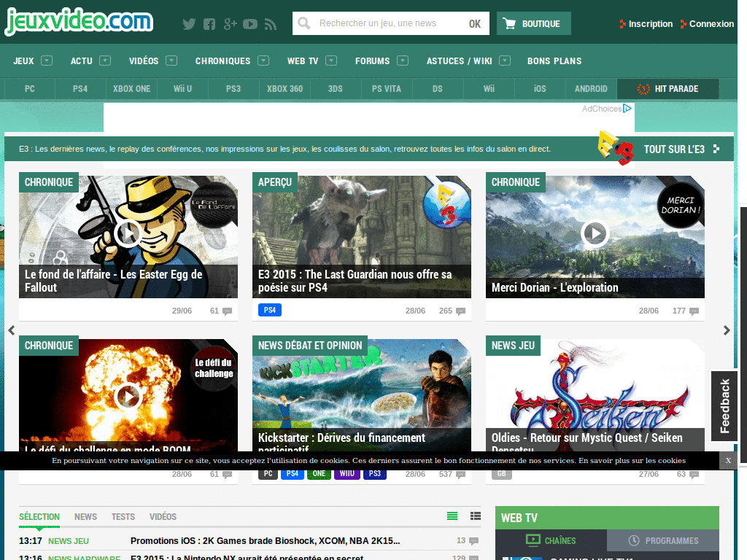Open the Seiken Densetsu Oldies thumbnail
The width and height of the screenshot is (747, 560).
(595, 395)
